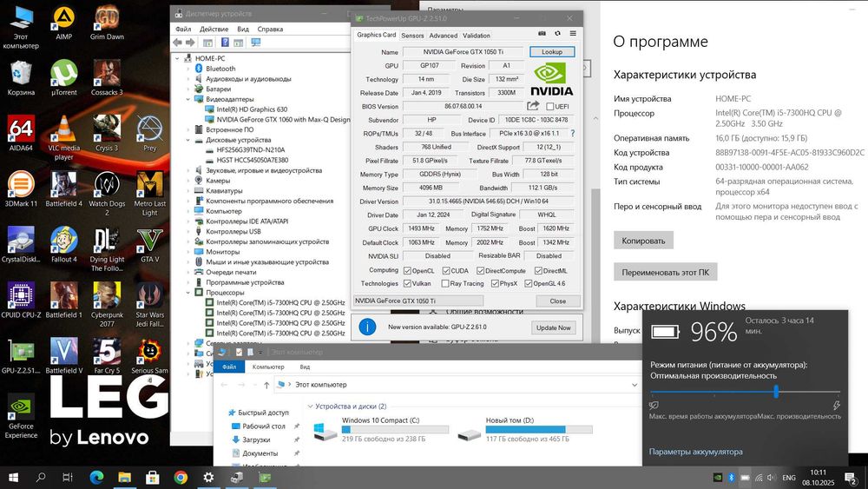Click the GPU-Z refresh icon
This screenshot has height=489, width=868.
(557, 33)
